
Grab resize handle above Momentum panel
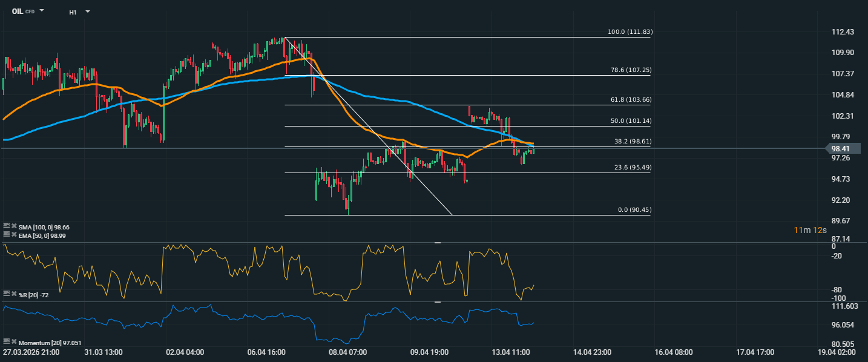coord(438,301)
